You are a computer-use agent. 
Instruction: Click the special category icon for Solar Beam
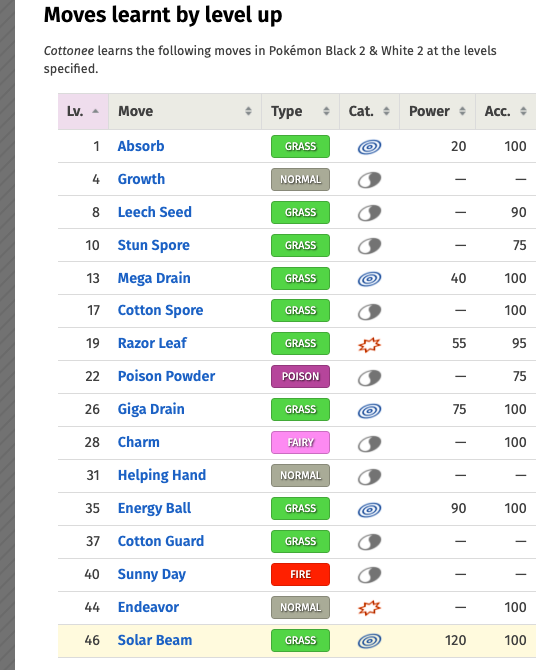pos(369,641)
